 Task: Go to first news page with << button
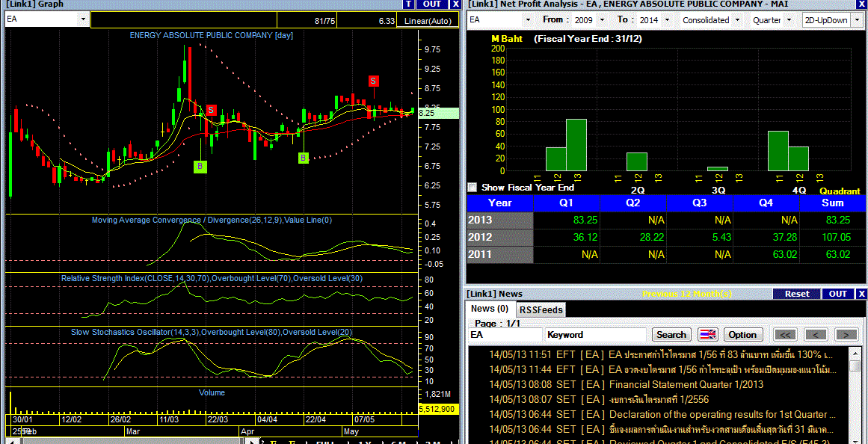785,334
